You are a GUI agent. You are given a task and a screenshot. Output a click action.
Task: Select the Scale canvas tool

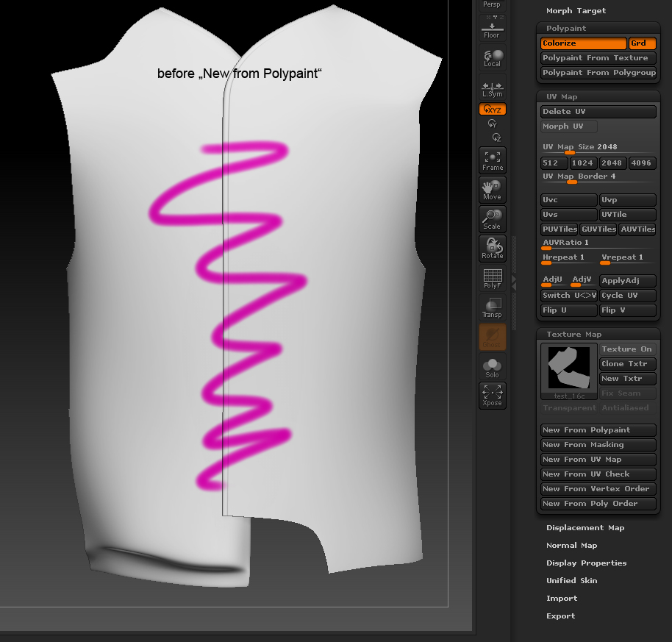click(492, 219)
